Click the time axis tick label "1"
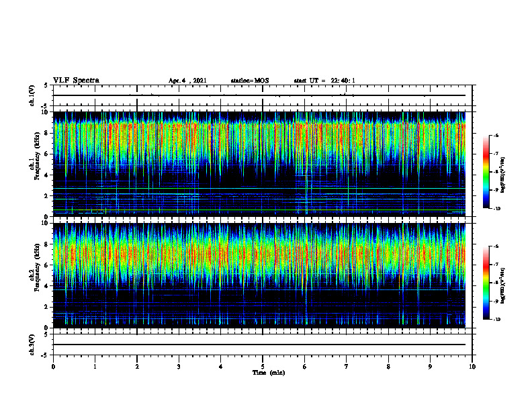The width and height of the screenshot is (532, 411). pyautogui.click(x=95, y=367)
